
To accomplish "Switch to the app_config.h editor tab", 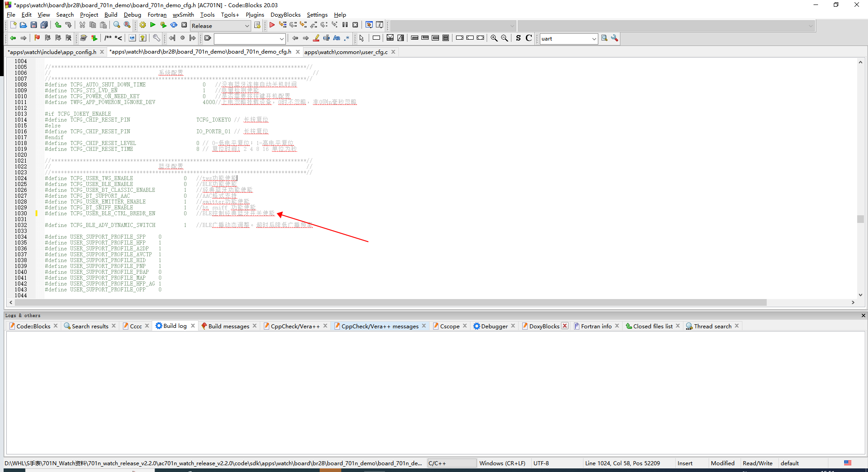I will pyautogui.click(x=52, y=52).
